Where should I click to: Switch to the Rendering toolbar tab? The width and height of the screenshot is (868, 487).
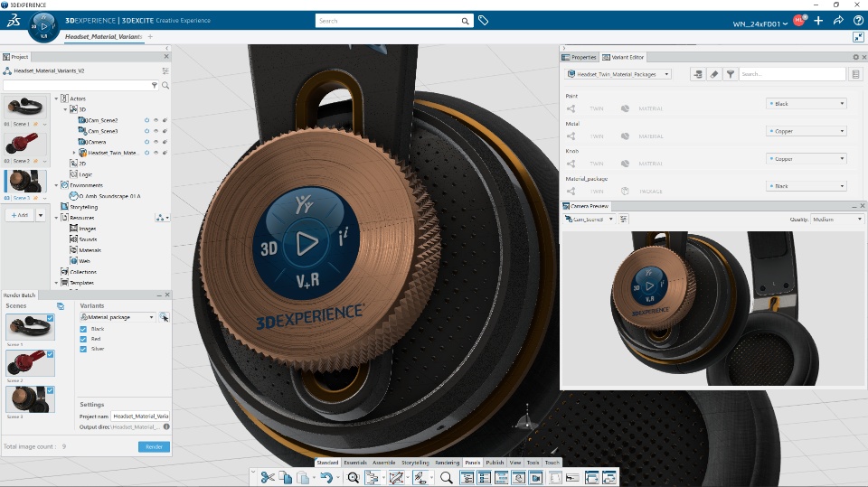pyautogui.click(x=448, y=462)
